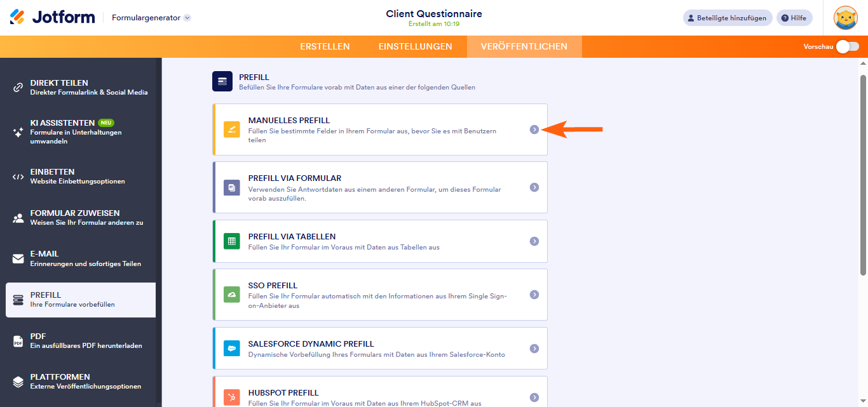Click the Beteiligte hinzufügen button
Viewport: 868px width, 407px height.
(x=728, y=18)
